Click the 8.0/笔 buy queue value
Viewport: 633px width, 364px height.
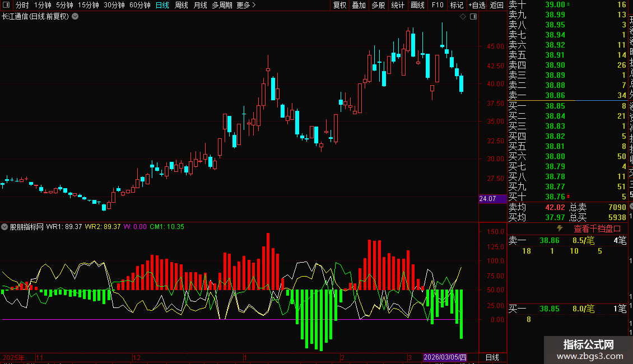tap(583, 309)
